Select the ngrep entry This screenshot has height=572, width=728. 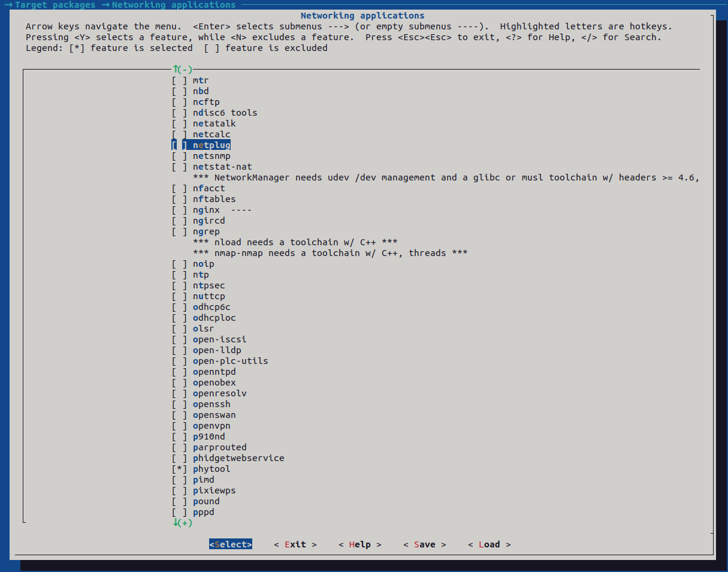click(x=206, y=231)
